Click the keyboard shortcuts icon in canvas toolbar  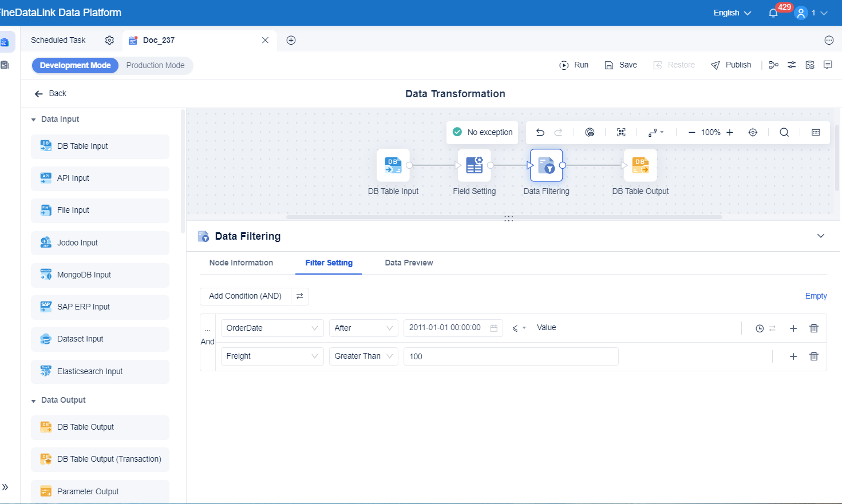pos(816,132)
